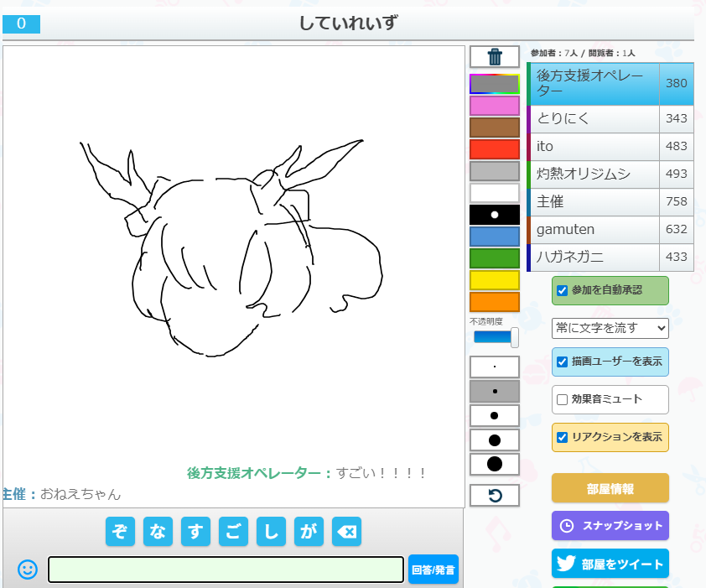Click the 回答/発言 submit button

(433, 570)
